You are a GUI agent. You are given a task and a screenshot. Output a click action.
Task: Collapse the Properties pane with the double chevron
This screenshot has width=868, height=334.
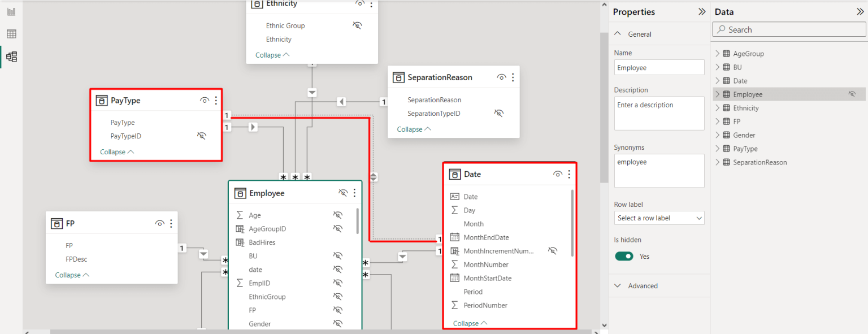(x=702, y=11)
